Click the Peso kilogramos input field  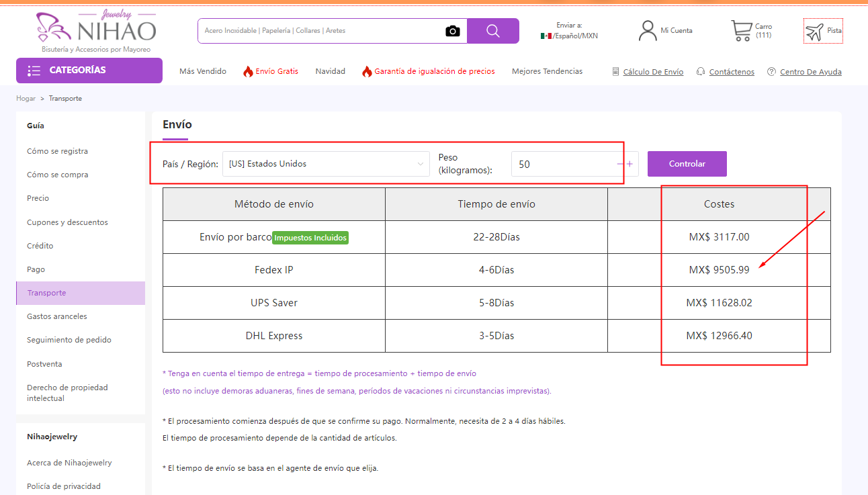tap(563, 164)
